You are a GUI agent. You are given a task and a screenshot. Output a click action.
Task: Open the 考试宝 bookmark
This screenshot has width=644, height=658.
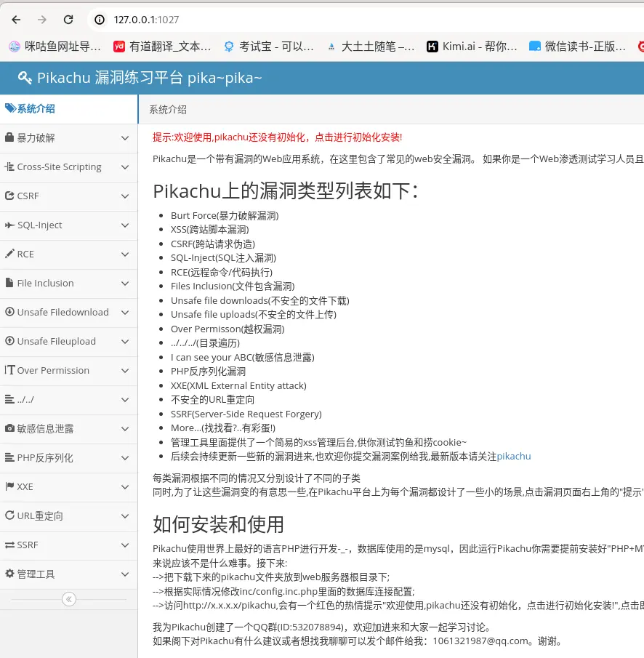point(269,46)
